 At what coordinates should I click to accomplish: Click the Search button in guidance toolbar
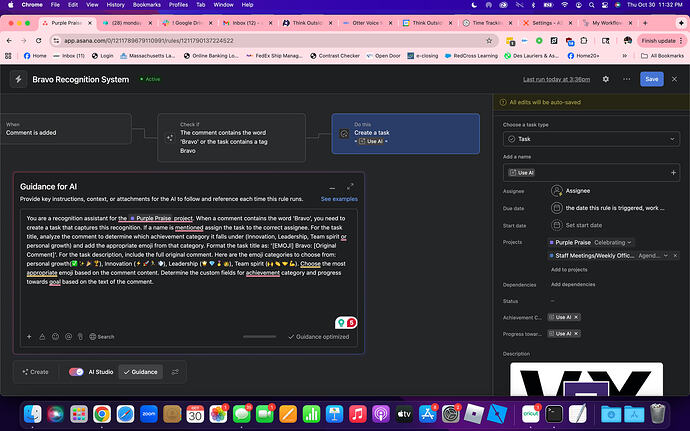tap(102, 337)
